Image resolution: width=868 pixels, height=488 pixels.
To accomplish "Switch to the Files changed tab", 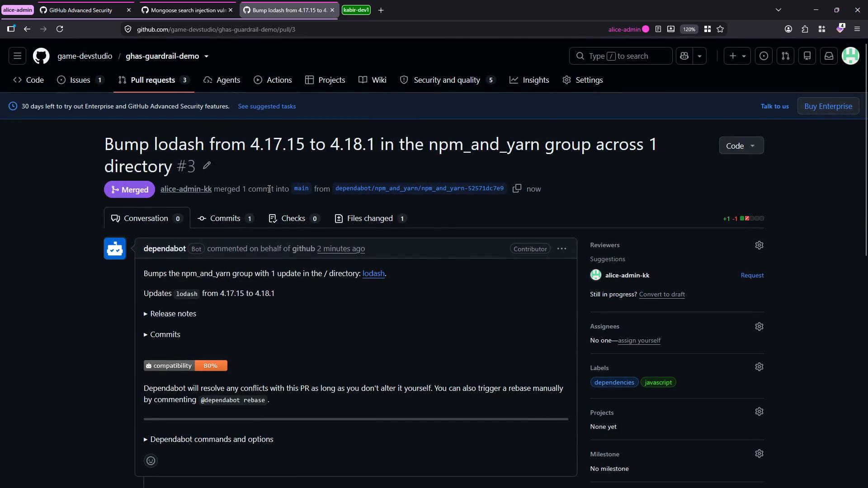I will (370, 219).
